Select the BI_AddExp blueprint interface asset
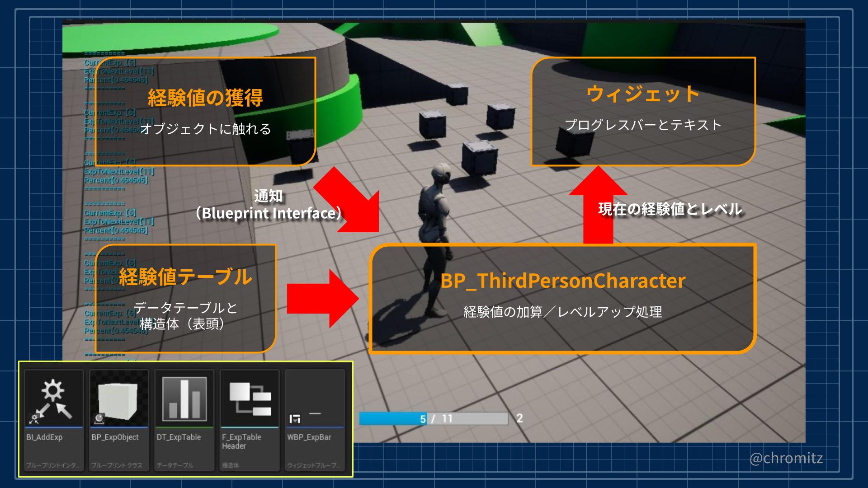 [x=54, y=420]
